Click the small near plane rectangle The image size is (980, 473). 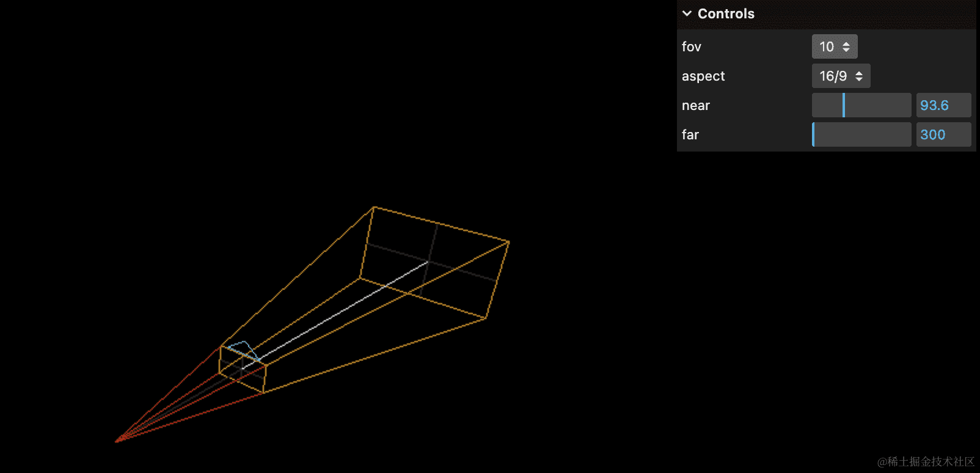(243, 369)
